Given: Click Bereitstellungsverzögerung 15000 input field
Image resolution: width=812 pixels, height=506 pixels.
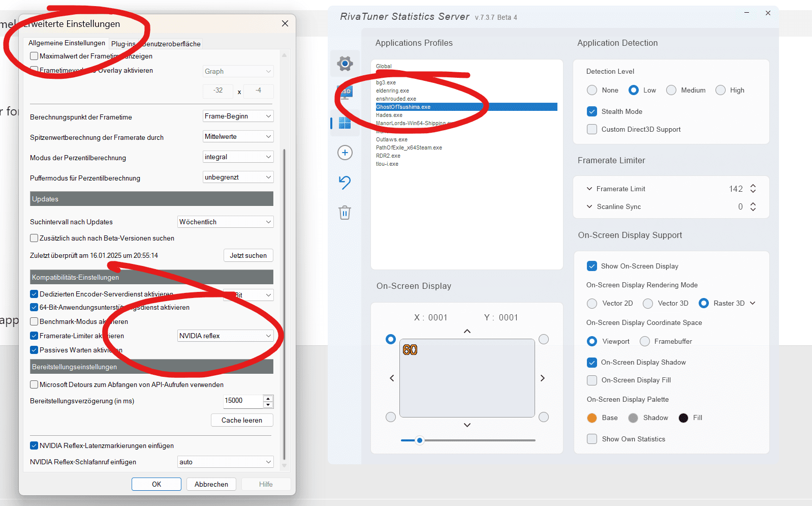Looking at the screenshot, I should pos(243,401).
